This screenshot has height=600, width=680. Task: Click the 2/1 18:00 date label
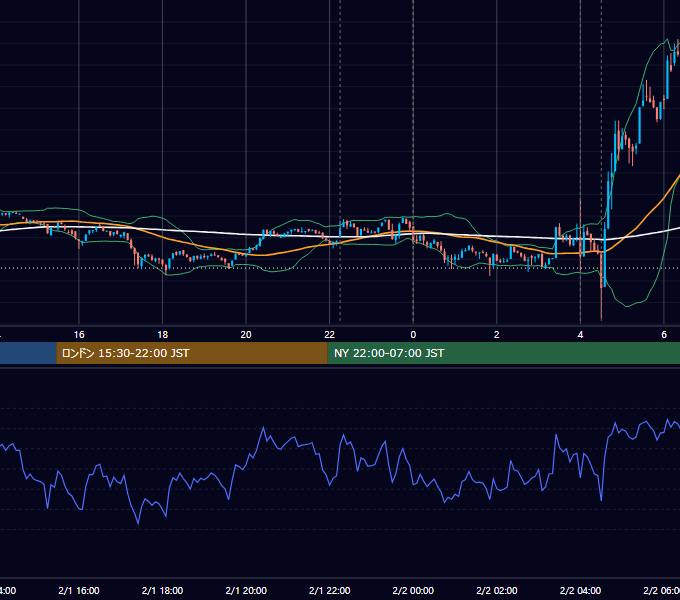(163, 590)
